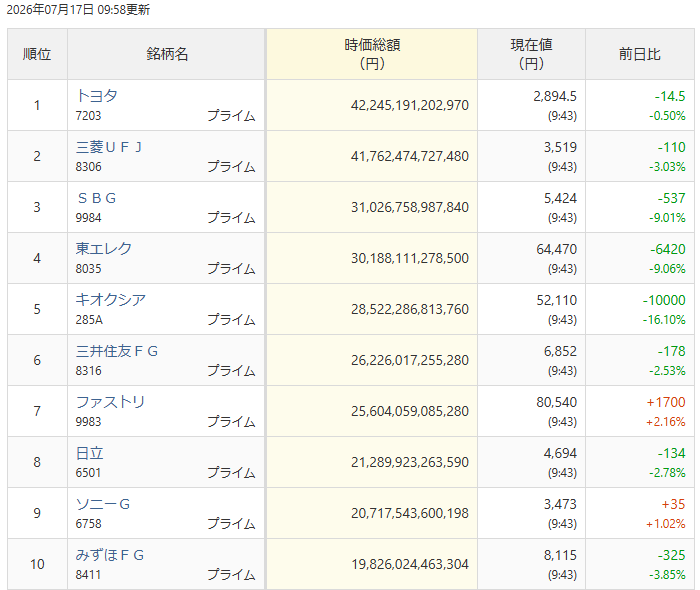Click the -178 price change

[x=671, y=351]
